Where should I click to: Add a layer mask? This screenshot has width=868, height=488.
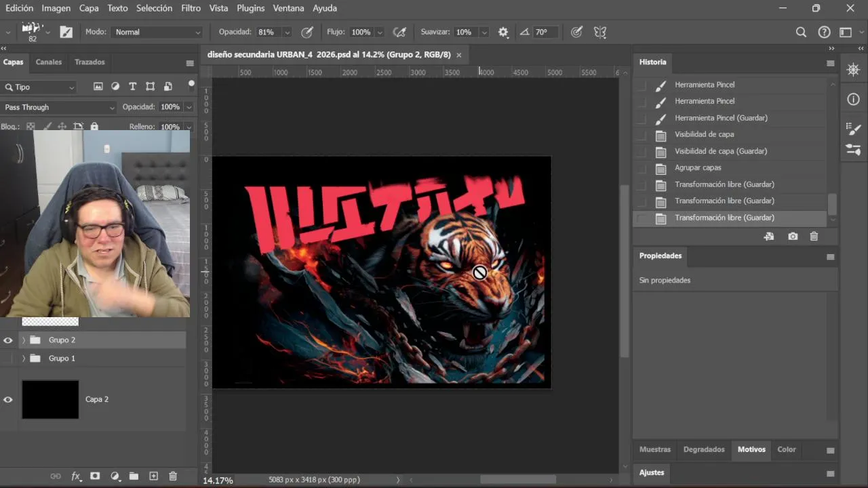(95, 476)
